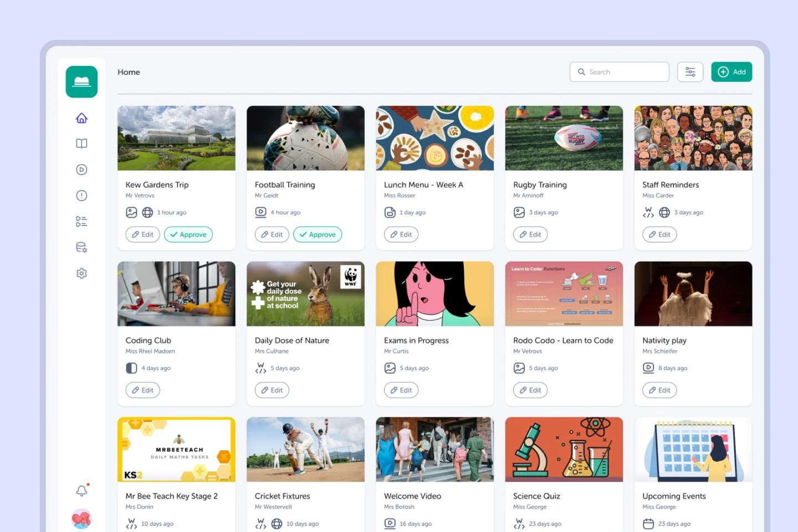
Task: Focus the Search input field
Action: 620,72
